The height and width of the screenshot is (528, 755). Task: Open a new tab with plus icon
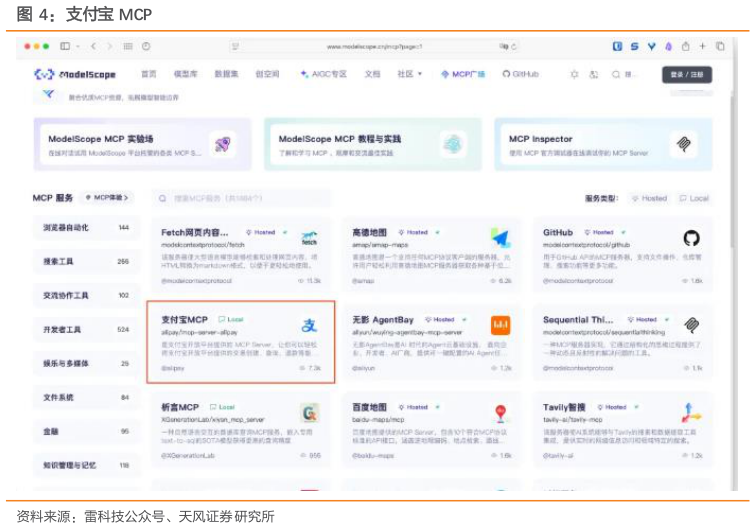pyautogui.click(x=703, y=46)
